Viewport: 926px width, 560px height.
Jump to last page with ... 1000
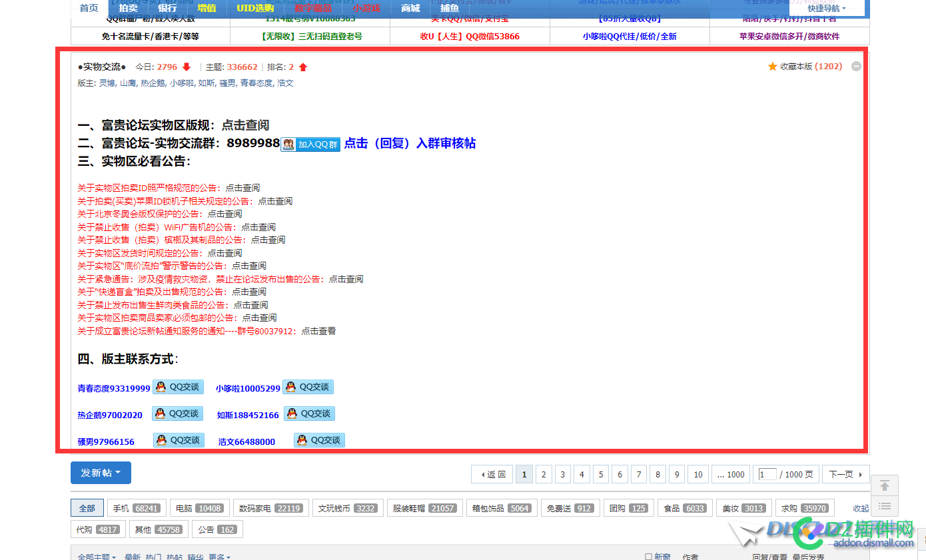731,474
